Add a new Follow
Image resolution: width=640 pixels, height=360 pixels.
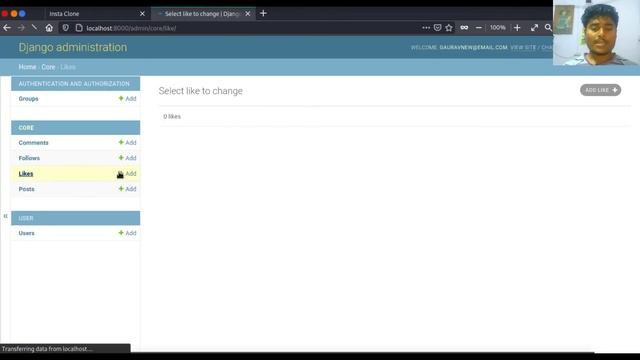pos(127,158)
